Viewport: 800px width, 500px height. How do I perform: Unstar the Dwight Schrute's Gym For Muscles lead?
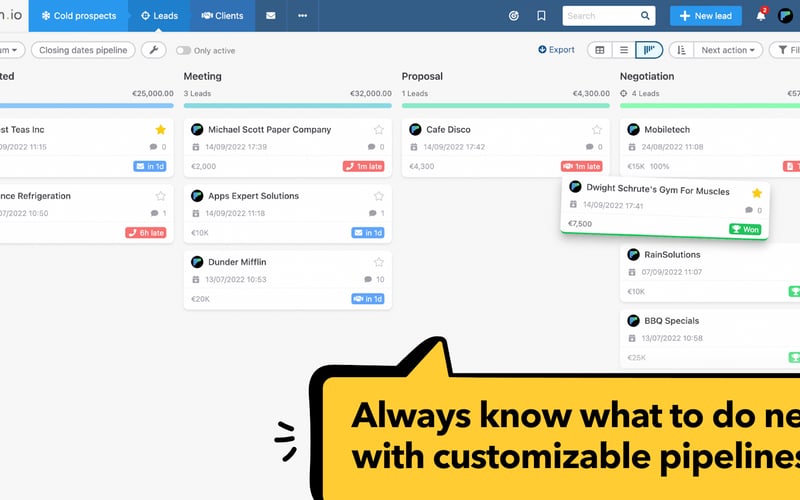click(x=757, y=193)
